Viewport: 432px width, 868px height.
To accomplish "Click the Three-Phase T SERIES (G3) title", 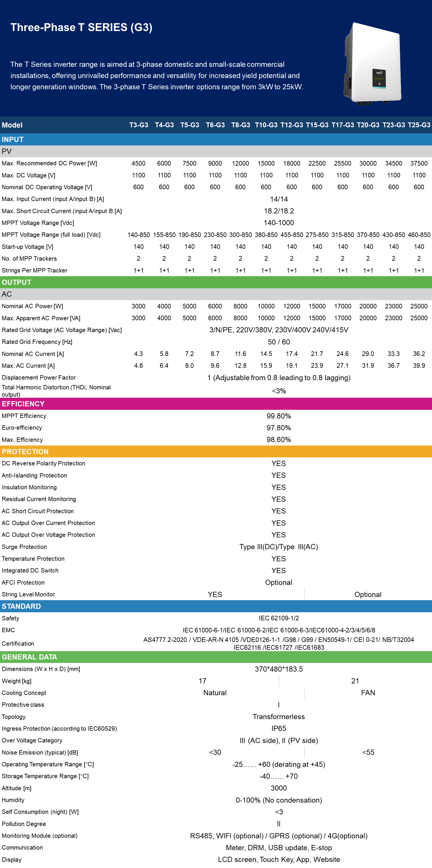I will coord(81,27).
